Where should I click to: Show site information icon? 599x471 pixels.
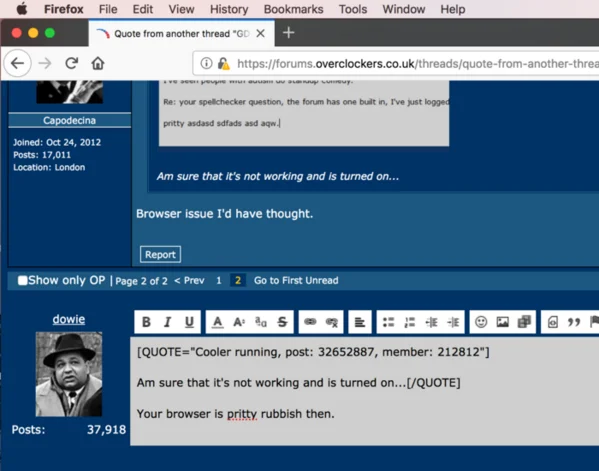[x=206, y=63]
